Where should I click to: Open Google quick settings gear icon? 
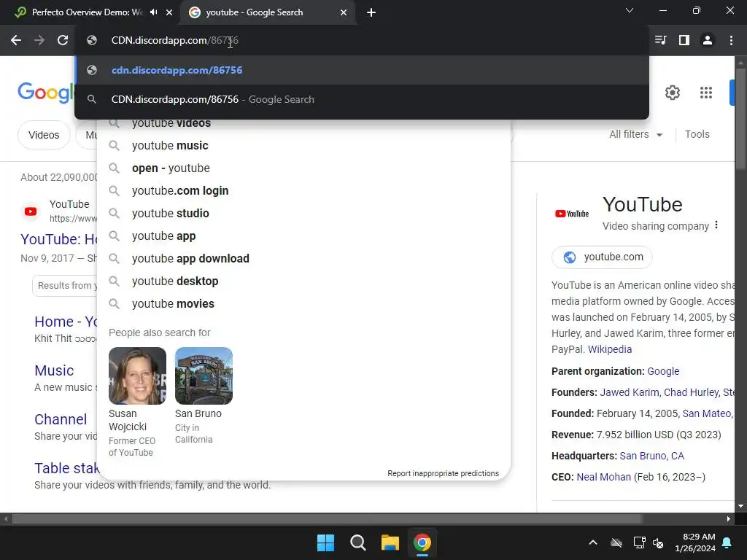(672, 93)
